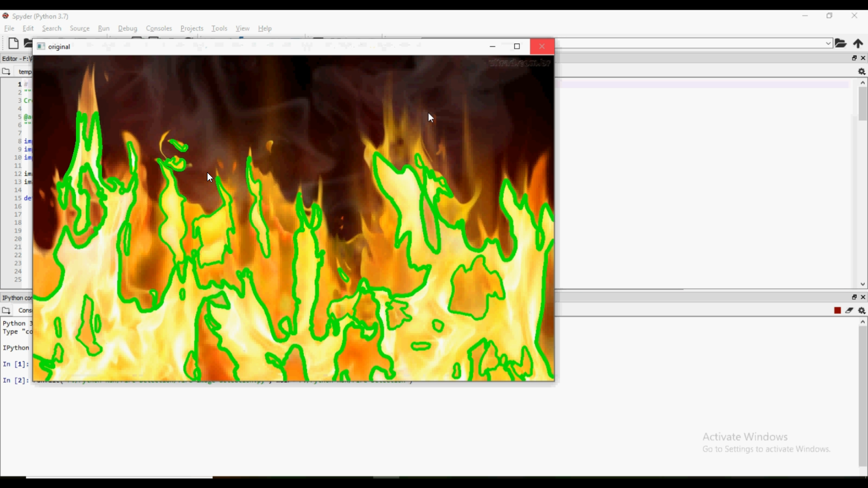This screenshot has width=868, height=488.
Task: Minimize the 'original' image window
Action: 492,47
